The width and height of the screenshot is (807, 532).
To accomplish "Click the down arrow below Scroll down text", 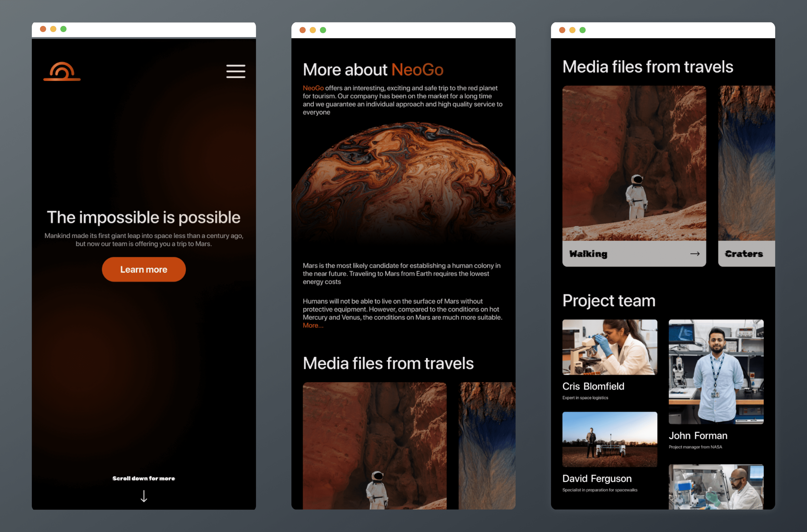I will click(x=144, y=496).
